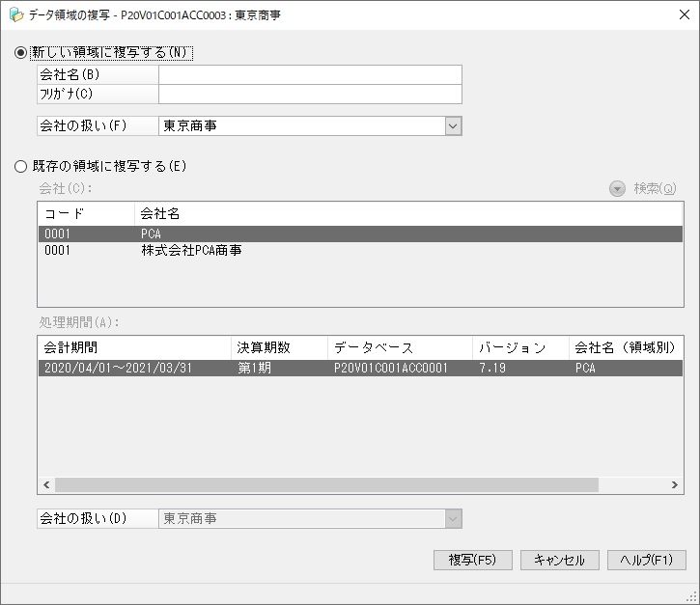Click the horizontal scrollbar right arrow
This screenshot has height=605, width=700.
pos(675,484)
